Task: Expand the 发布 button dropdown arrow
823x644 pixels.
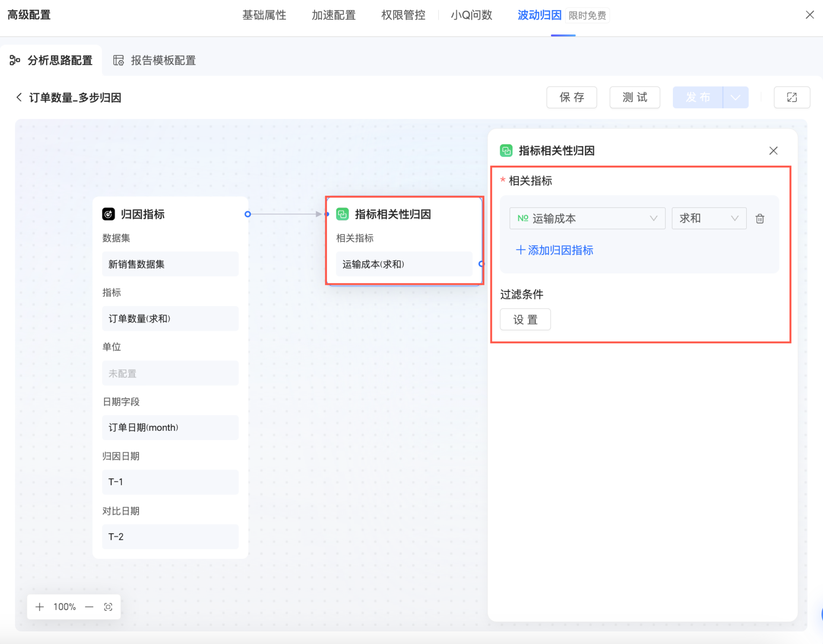Action: (x=735, y=97)
